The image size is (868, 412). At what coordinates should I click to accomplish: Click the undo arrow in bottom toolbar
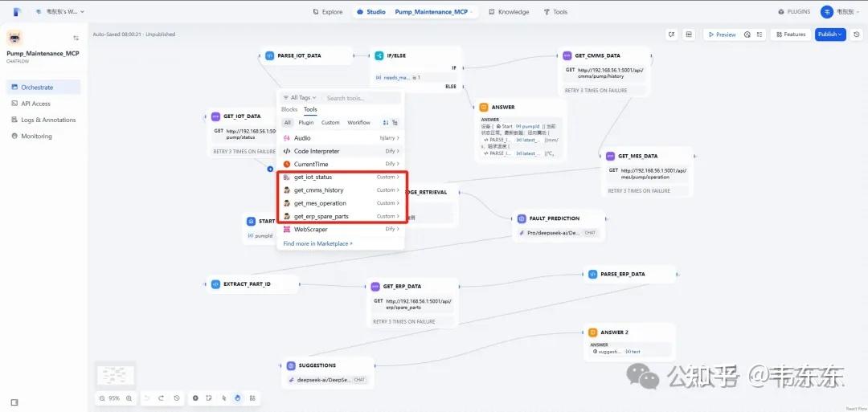coord(147,398)
